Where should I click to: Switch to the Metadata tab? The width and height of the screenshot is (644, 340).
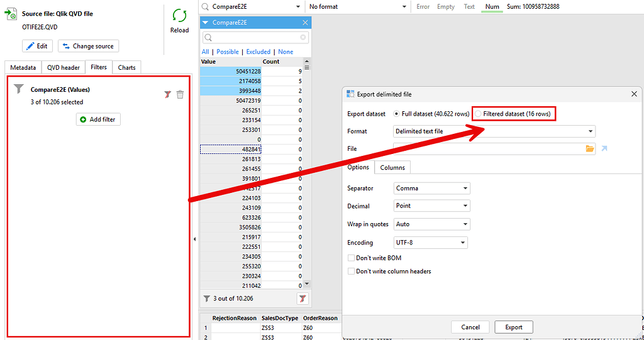[23, 67]
